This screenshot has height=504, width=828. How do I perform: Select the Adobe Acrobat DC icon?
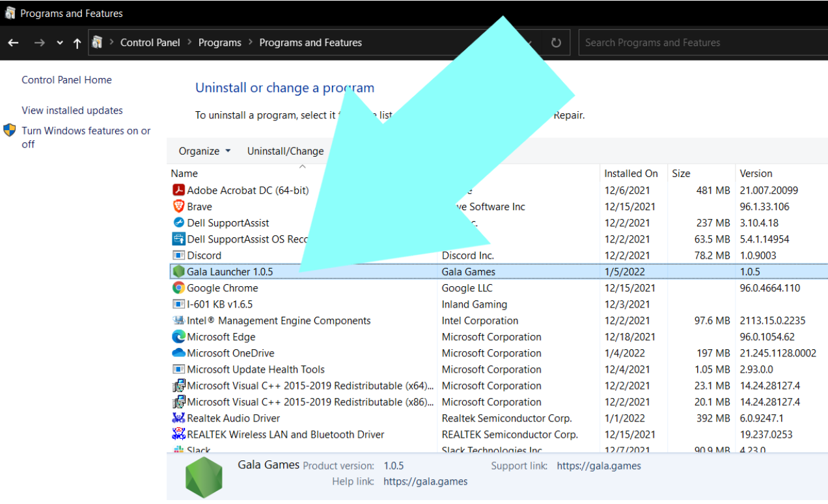click(x=178, y=191)
